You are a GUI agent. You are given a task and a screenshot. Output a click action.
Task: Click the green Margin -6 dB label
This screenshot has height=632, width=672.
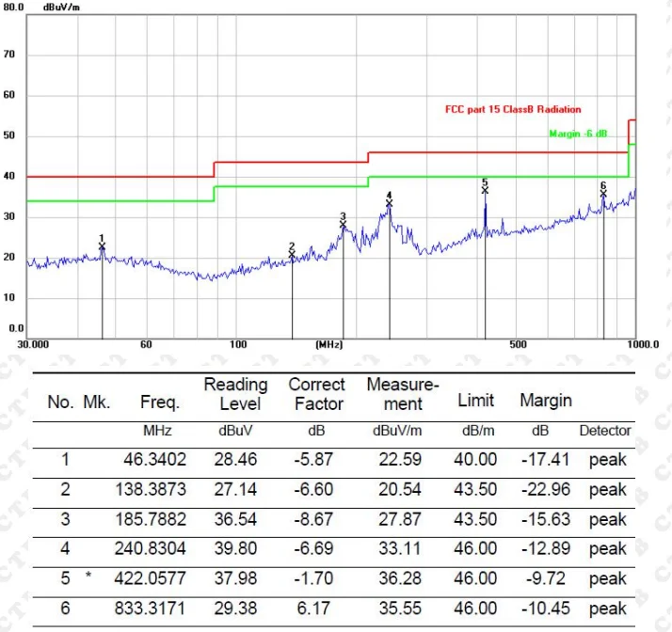[x=578, y=134]
